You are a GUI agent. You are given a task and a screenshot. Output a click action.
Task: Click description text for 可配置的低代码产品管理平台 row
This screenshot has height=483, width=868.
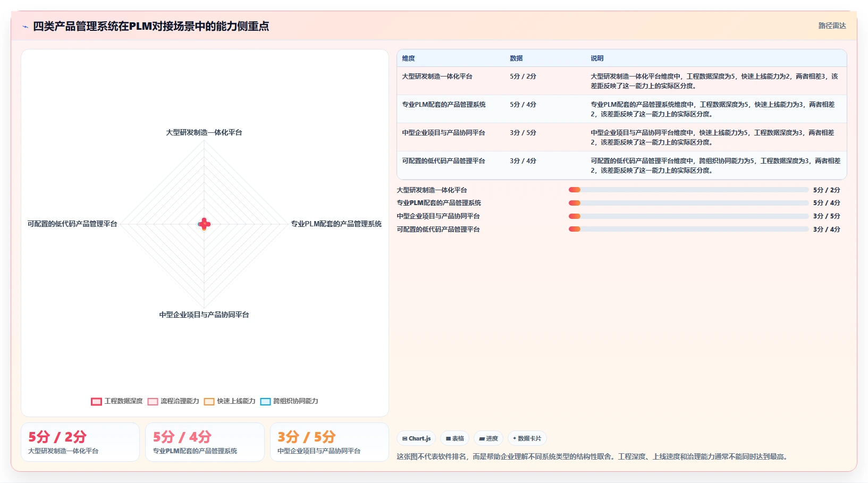[715, 166]
